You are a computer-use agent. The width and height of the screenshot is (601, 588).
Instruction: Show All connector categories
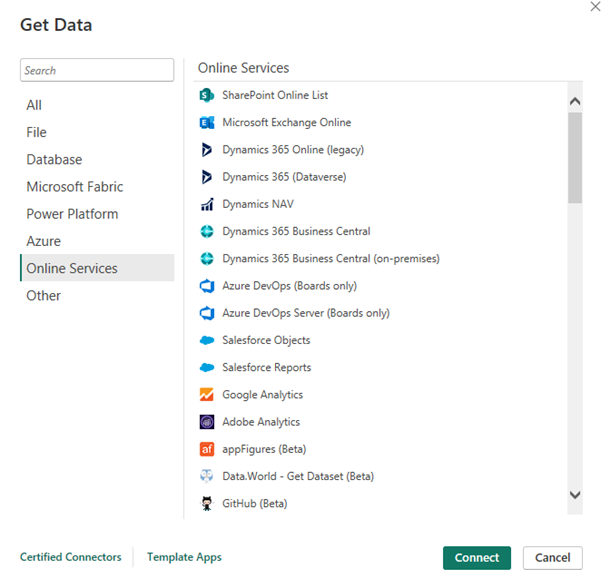(x=97, y=105)
